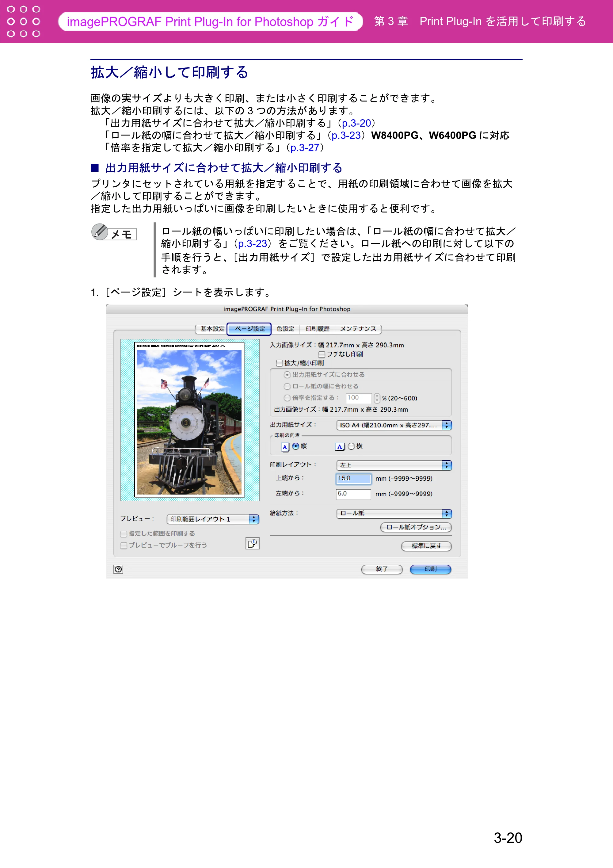
Task: Click the preview settings icon button
Action: pos(253,543)
